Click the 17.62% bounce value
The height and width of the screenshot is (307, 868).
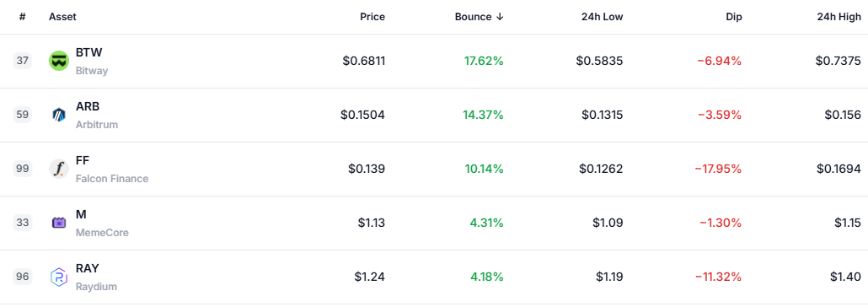click(x=484, y=61)
